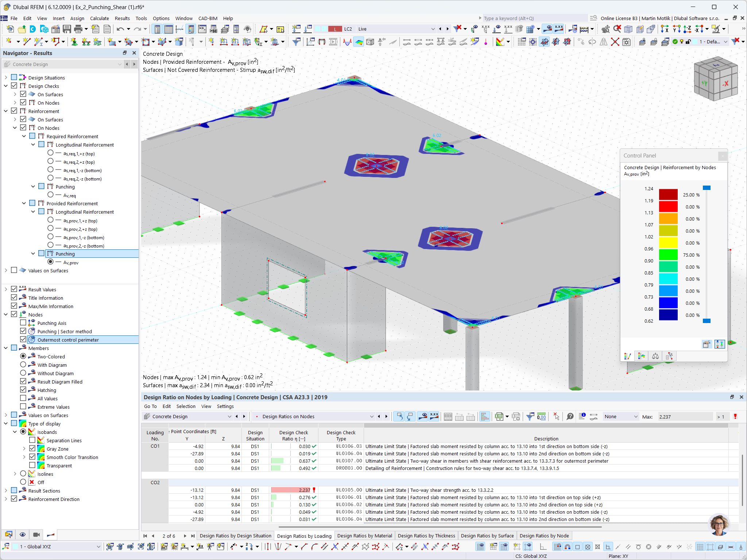Click the Print icon in the toolbar

[x=78, y=29]
